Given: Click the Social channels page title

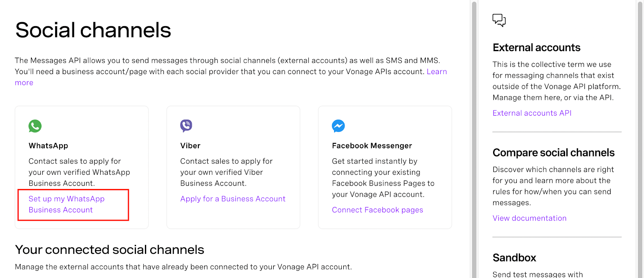Looking at the screenshot, I should click(93, 30).
